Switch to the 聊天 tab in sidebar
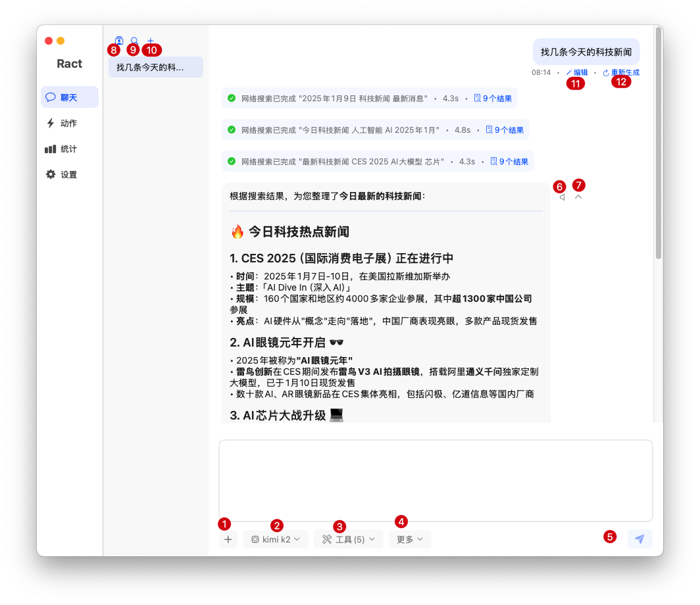 click(69, 97)
